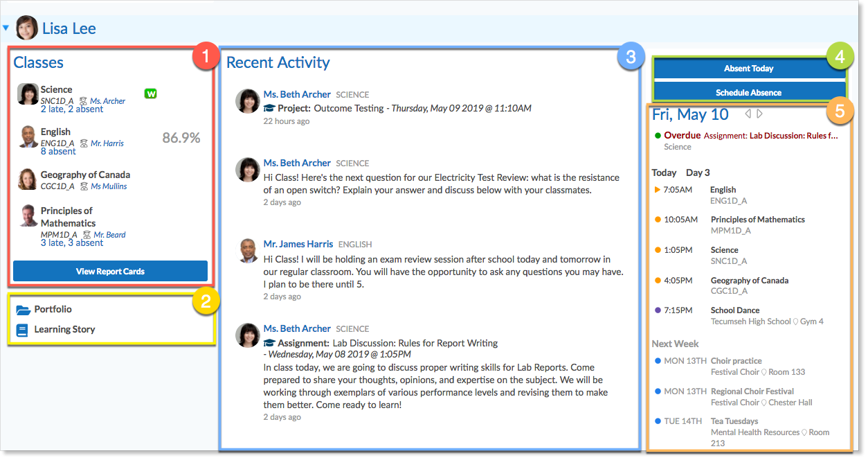Go to next day arrow in calendar

[760, 114]
